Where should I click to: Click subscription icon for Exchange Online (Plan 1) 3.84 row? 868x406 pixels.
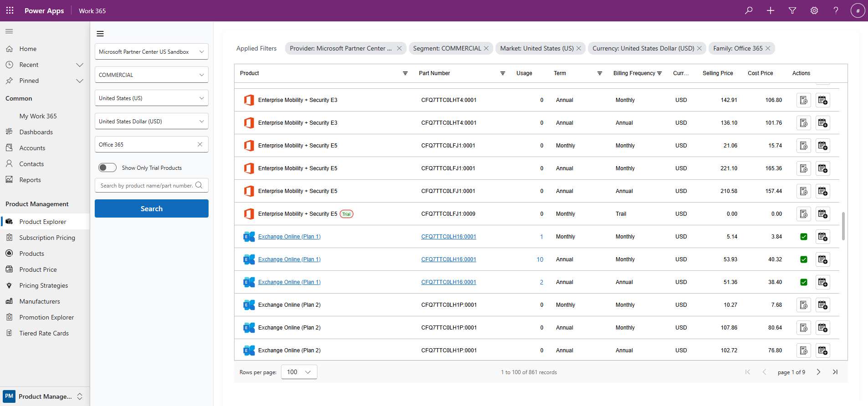click(822, 237)
